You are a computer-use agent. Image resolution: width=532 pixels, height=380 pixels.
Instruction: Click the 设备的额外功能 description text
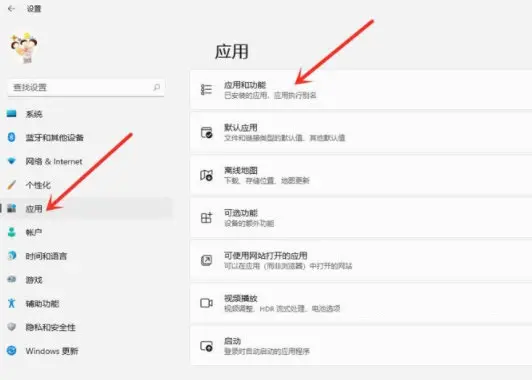pos(249,224)
